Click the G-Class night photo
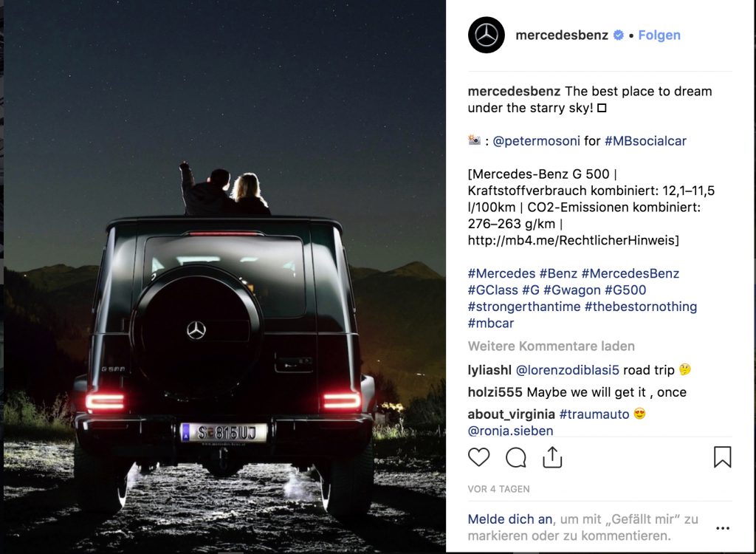Image resolution: width=756 pixels, height=554 pixels. [x=224, y=276]
